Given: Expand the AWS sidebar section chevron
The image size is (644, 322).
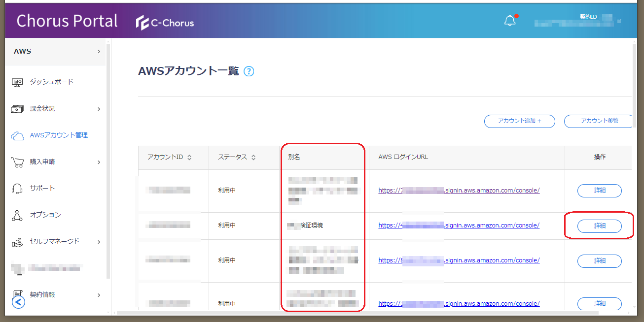Looking at the screenshot, I should pyautogui.click(x=99, y=51).
